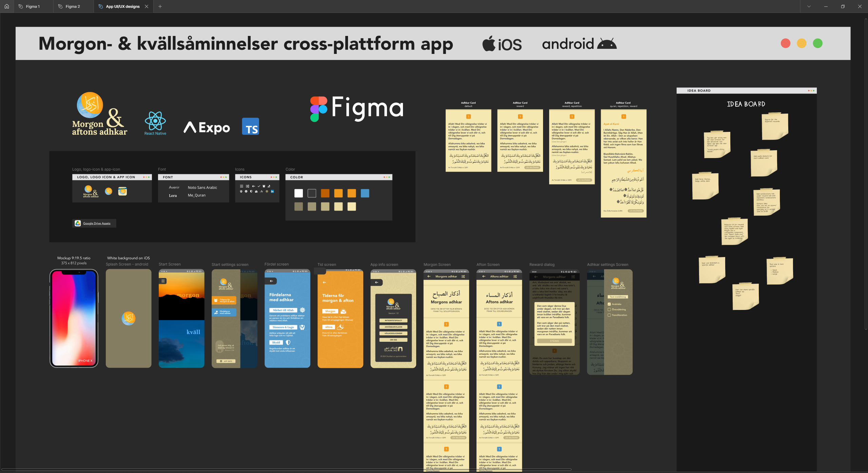
Task: Select the blue color swatch
Action: (365, 193)
